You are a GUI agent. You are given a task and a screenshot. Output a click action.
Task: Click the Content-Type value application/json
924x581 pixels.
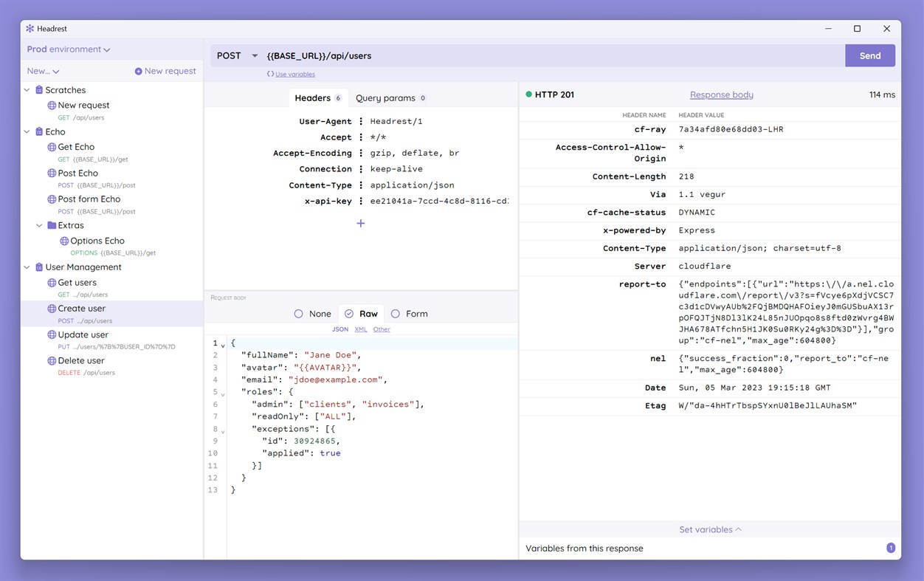413,185
